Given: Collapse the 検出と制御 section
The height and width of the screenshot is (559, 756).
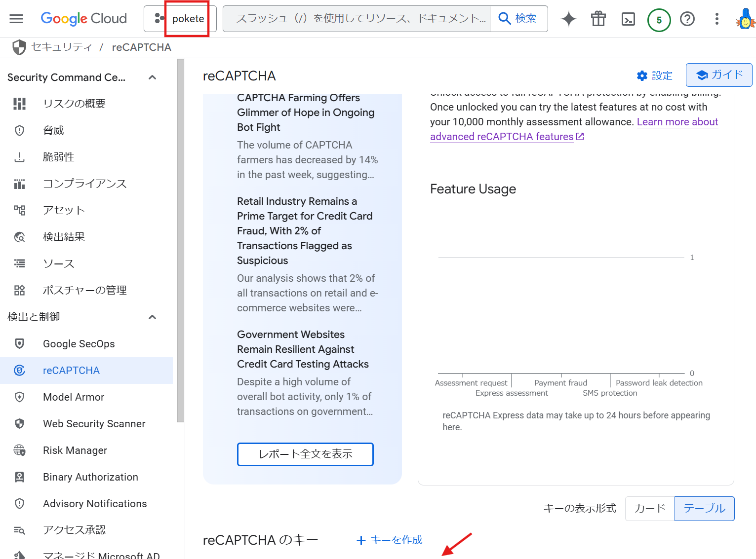Looking at the screenshot, I should pos(153,317).
